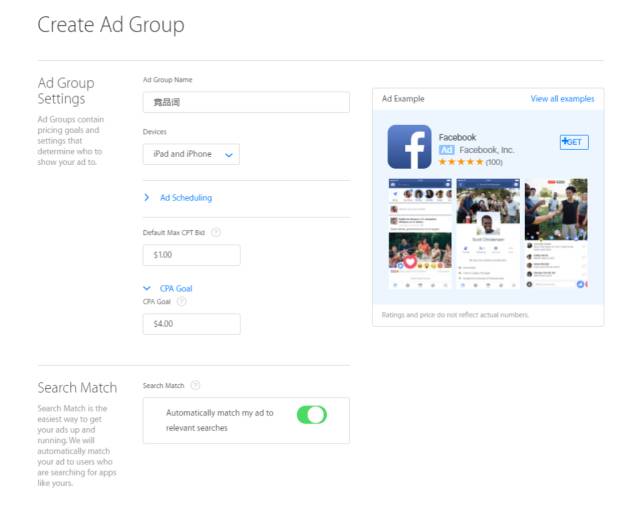Select the third Facebook live video screenshot
640x508 pixels.
[x=556, y=233]
